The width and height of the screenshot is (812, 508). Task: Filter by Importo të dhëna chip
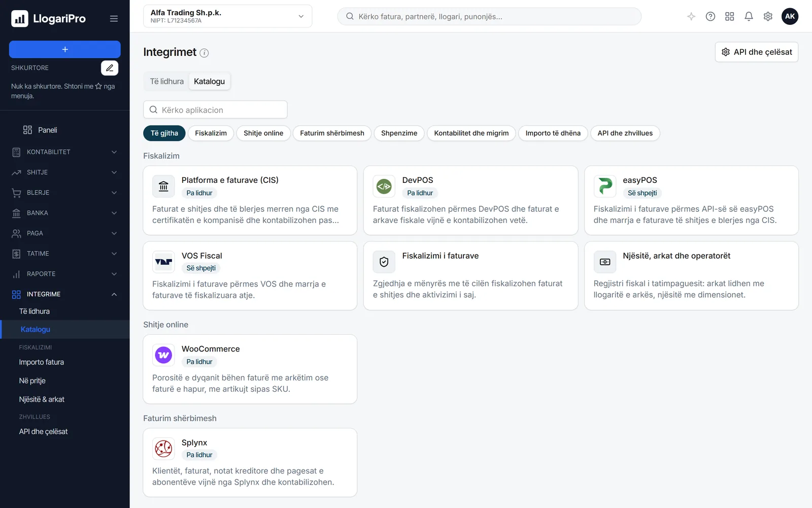(x=553, y=133)
